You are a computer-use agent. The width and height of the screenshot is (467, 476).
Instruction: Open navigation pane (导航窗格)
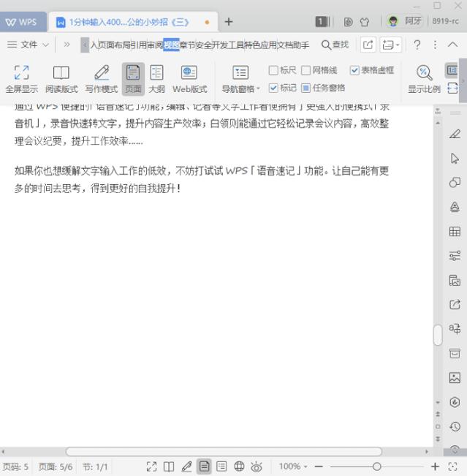click(240, 79)
